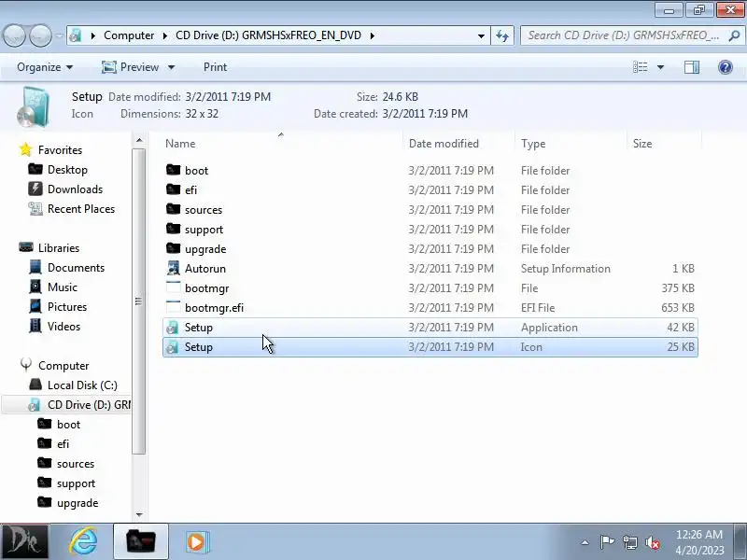Click the Preview toolbar button
This screenshot has width=747, height=560.
pos(131,67)
